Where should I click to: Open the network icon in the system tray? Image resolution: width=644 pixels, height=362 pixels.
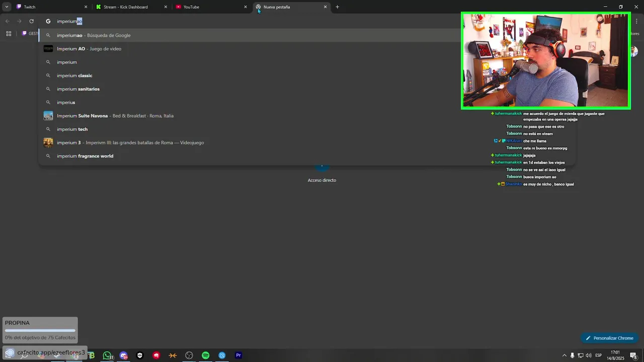click(x=580, y=355)
